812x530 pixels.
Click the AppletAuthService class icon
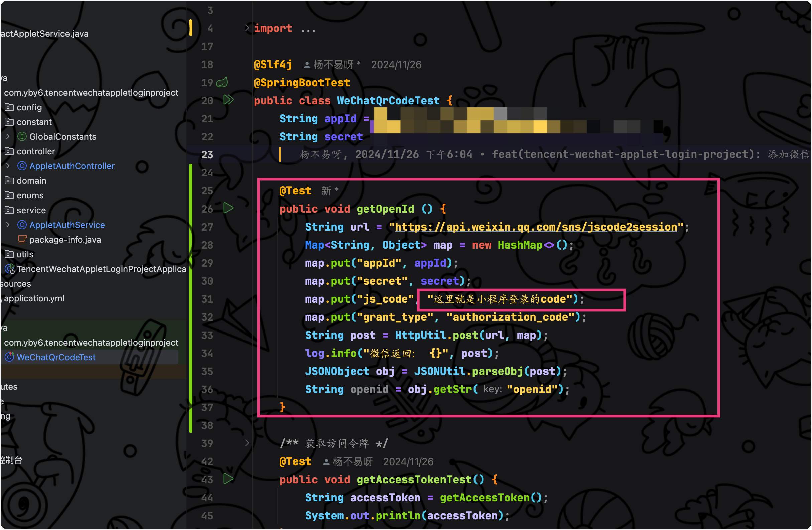click(x=22, y=225)
